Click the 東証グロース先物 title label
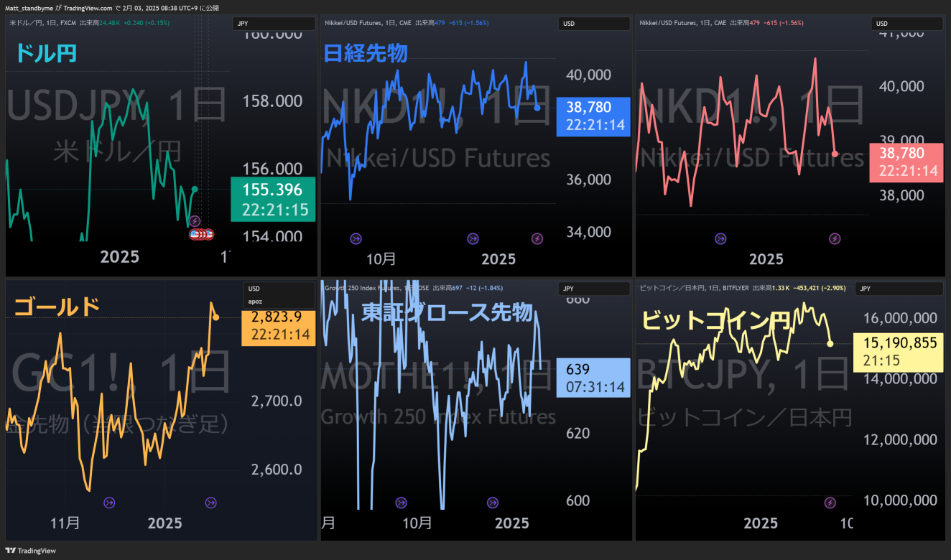 [447, 313]
